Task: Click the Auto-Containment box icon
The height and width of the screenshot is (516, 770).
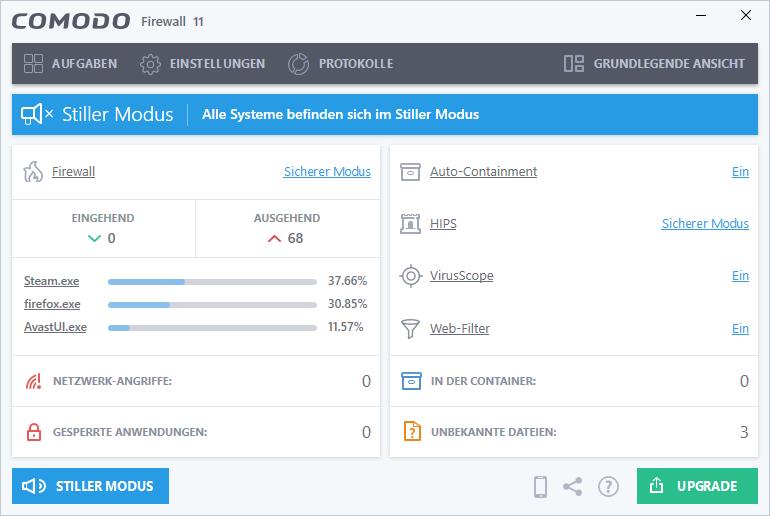Action: [x=410, y=171]
